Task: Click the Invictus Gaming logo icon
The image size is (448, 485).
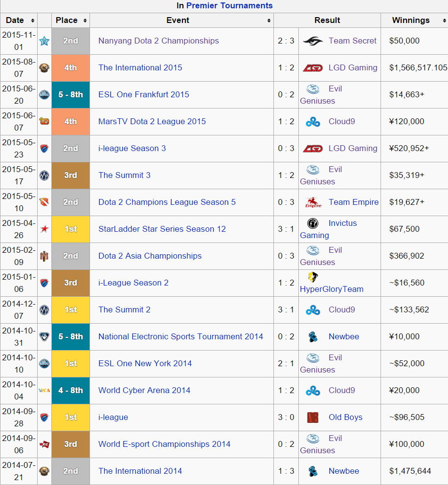Action: click(x=313, y=223)
